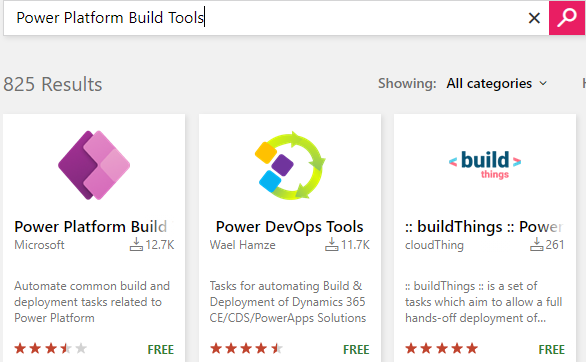586x362 pixels.
Task: Open the Power DevOps Tools logo
Action: tap(290, 165)
